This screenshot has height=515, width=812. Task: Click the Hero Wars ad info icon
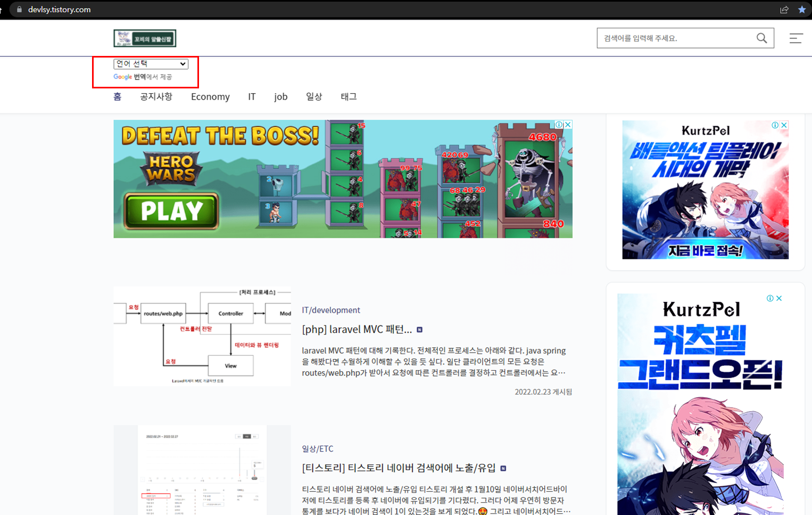[559, 125]
